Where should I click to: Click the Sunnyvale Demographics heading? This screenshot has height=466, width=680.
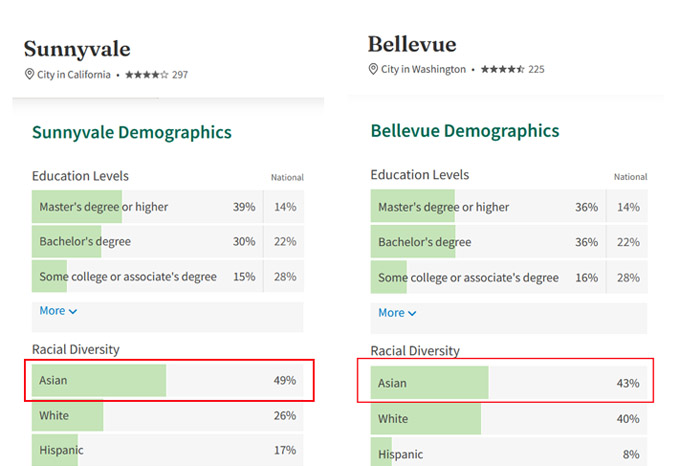click(131, 132)
